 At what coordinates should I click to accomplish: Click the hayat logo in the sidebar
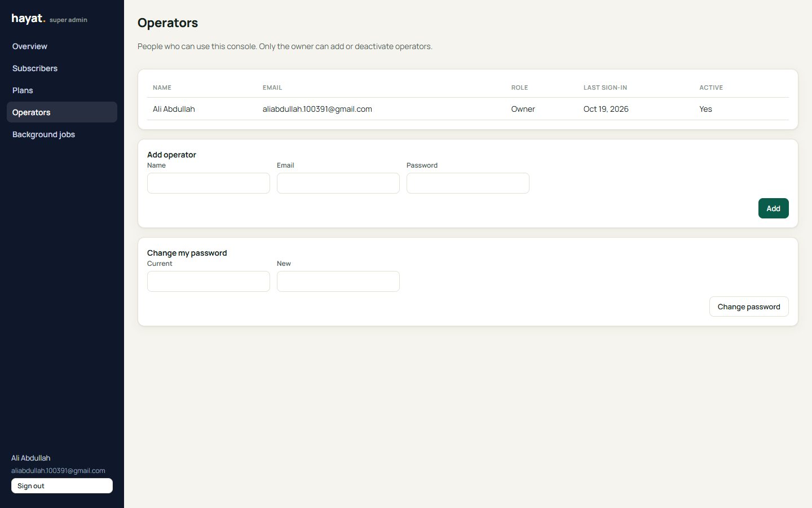pyautogui.click(x=28, y=19)
